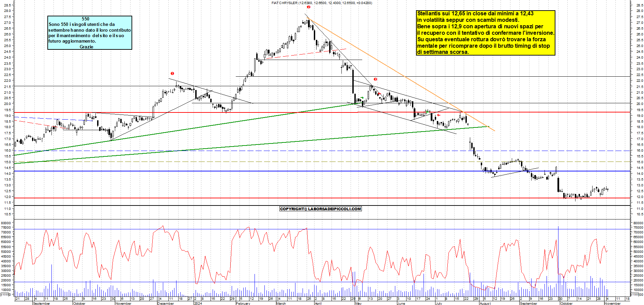Select the '550' heading in cyan box
The image size is (644, 305).
click(86, 19)
